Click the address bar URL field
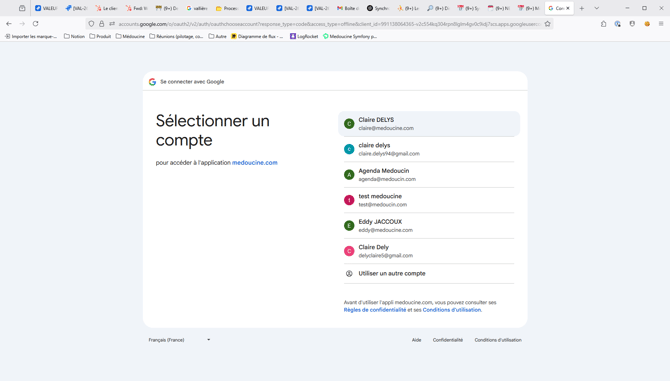 click(329, 24)
